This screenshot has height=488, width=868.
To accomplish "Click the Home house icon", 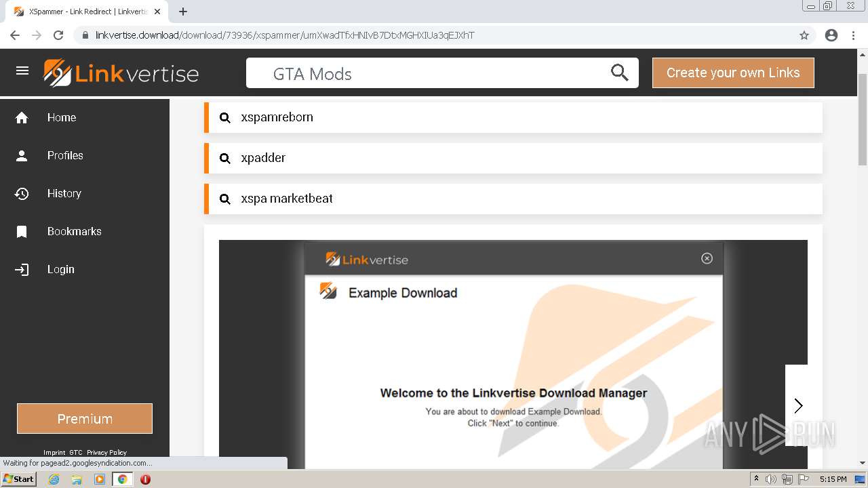I will tap(22, 118).
